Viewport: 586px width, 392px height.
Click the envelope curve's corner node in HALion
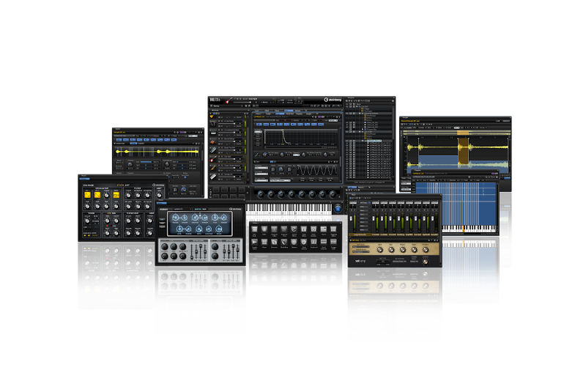point(283,130)
